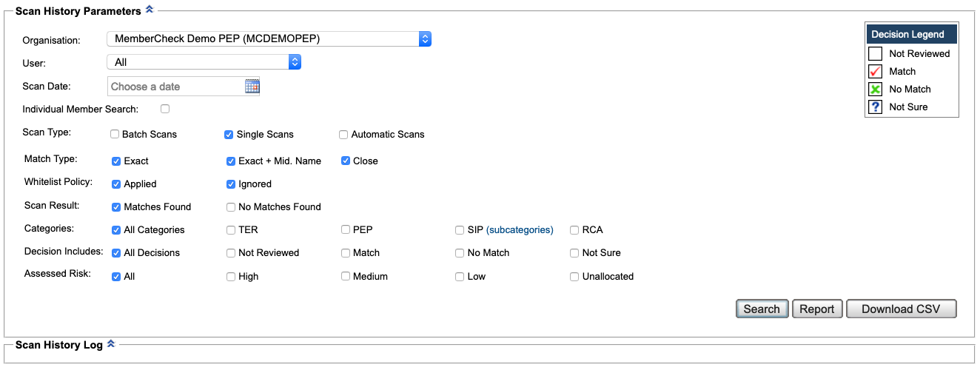Click the blue Not Sure question icon
980x370 pixels.
click(875, 107)
